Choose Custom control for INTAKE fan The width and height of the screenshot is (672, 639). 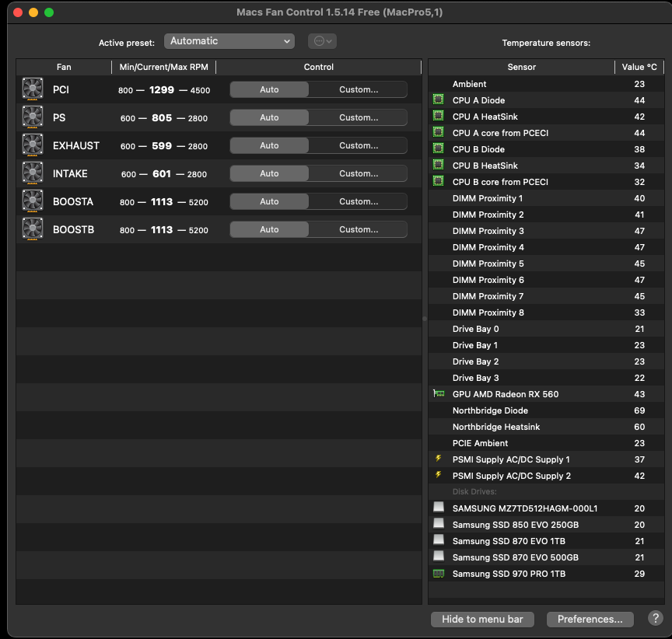359,173
